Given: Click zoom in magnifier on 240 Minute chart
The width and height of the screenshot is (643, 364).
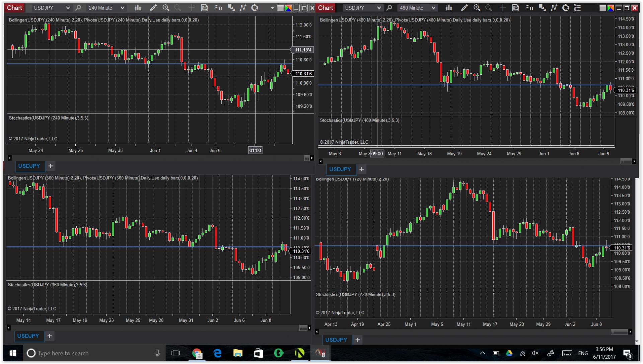Looking at the screenshot, I should point(166,8).
